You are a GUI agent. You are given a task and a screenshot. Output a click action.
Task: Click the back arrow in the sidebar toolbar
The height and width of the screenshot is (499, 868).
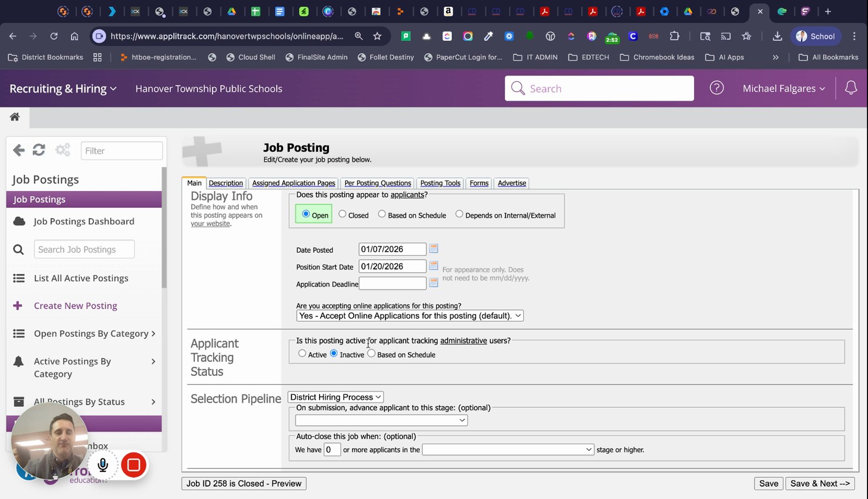[19, 150]
